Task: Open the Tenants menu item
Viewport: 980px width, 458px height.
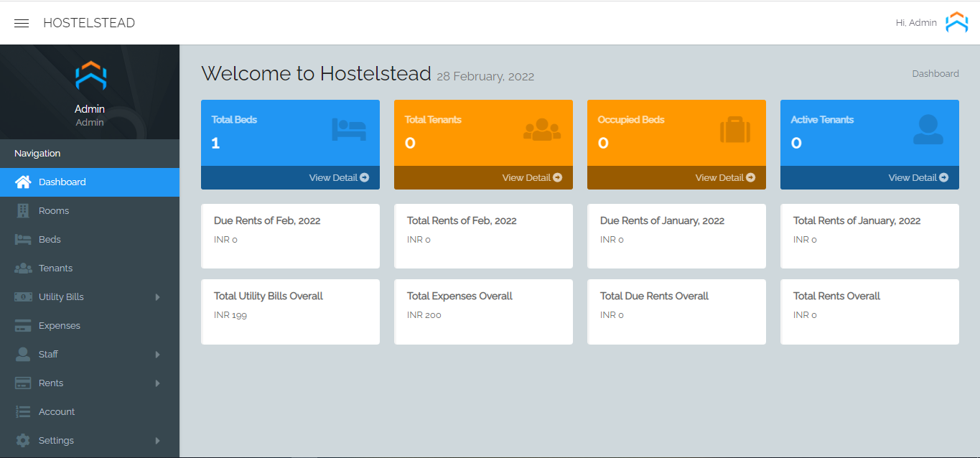Action: [55, 268]
